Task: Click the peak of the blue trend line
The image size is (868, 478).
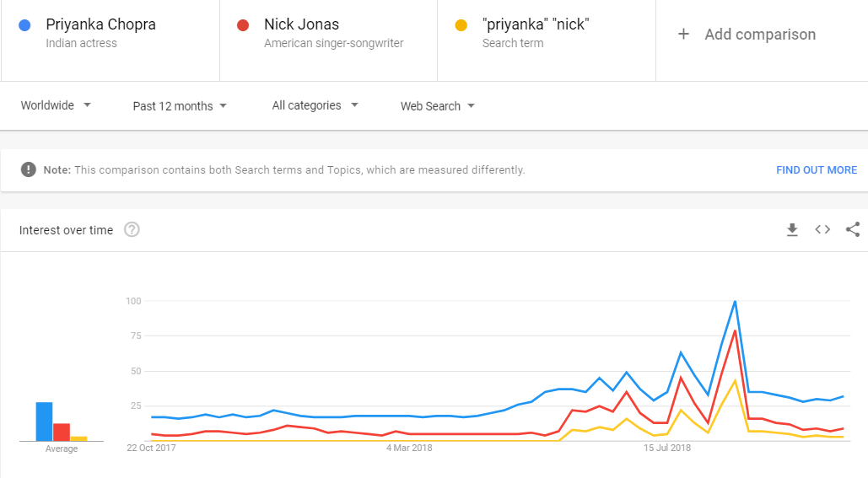Action: 735,302
